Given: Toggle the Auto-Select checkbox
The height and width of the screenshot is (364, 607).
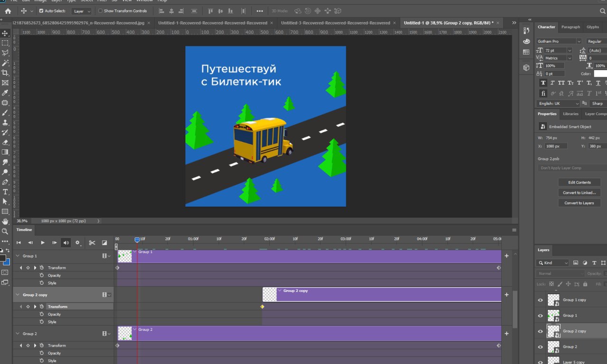Looking at the screenshot, I should click(x=41, y=11).
